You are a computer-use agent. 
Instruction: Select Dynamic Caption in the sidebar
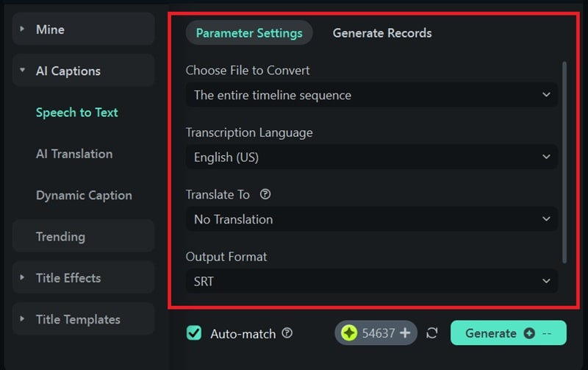tap(84, 195)
